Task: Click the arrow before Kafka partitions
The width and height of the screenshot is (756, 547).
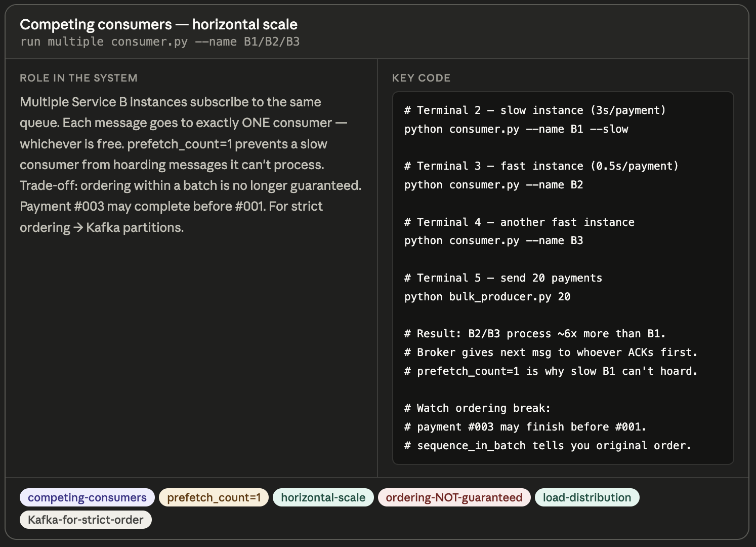Action: point(78,228)
